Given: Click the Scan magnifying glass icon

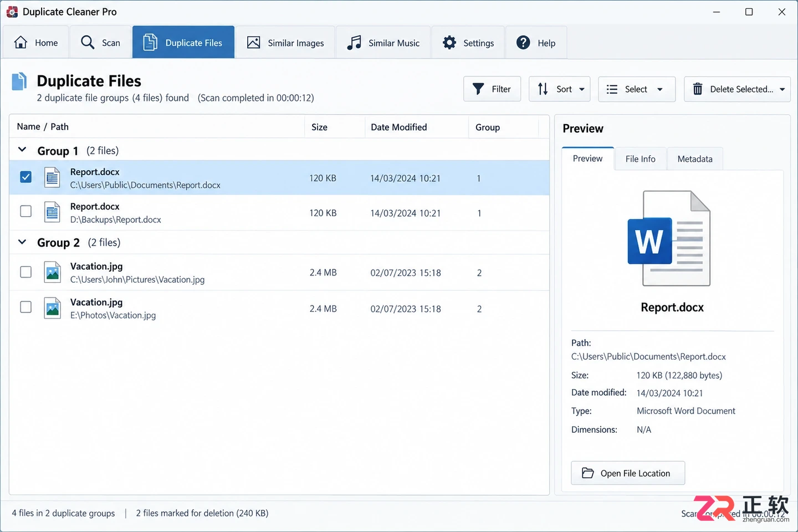Looking at the screenshot, I should pos(88,43).
